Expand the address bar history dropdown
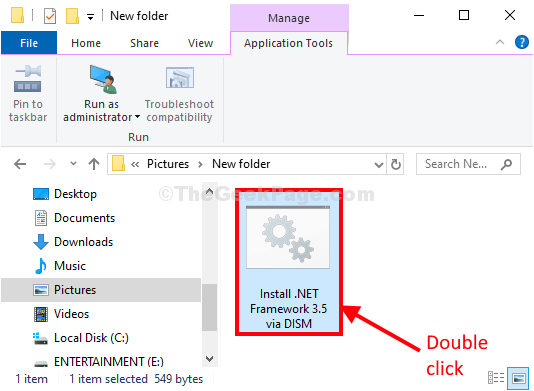Image resolution: width=534 pixels, height=391 pixels. [379, 165]
